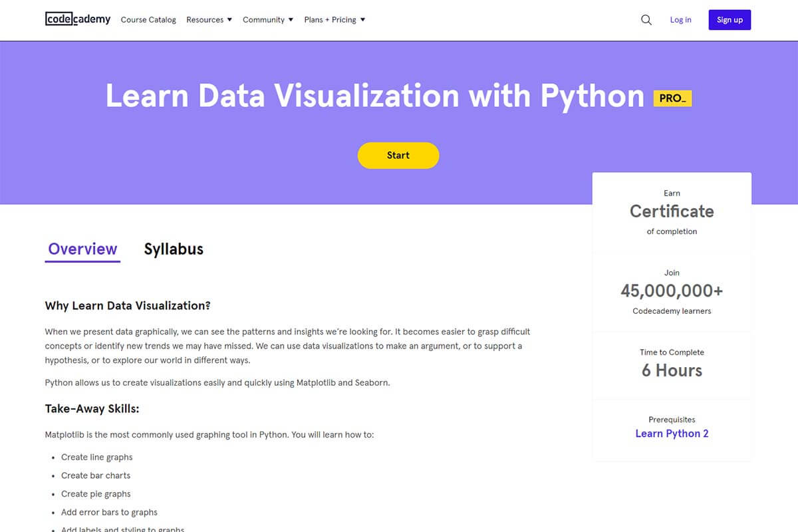
Task: Click the Sign up button
Action: [x=730, y=20]
